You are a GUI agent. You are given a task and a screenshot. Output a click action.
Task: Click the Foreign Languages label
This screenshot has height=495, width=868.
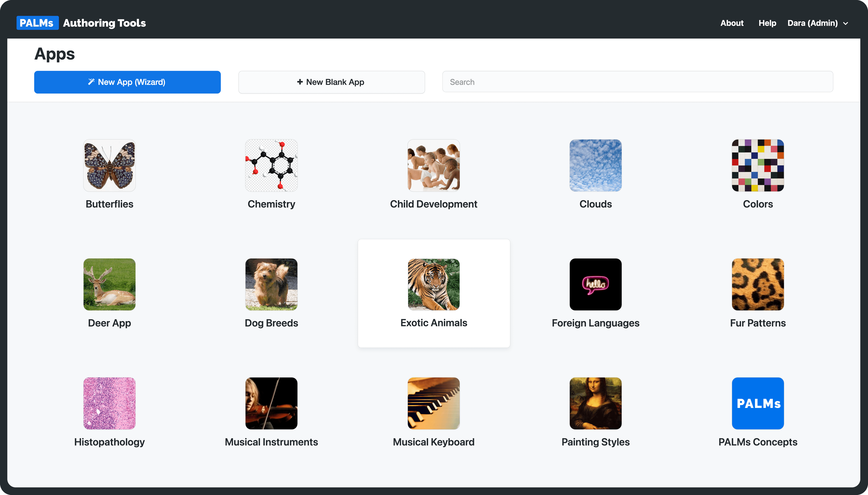[596, 323]
